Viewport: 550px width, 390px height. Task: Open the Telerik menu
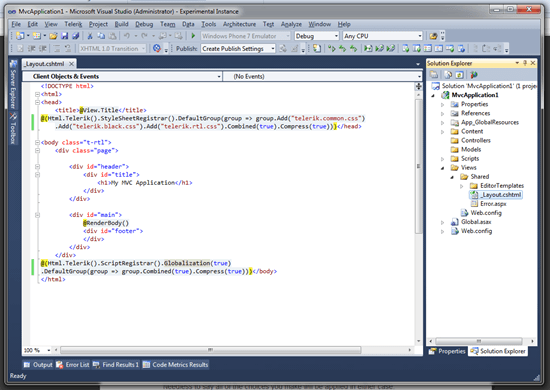pyautogui.click(x=73, y=24)
